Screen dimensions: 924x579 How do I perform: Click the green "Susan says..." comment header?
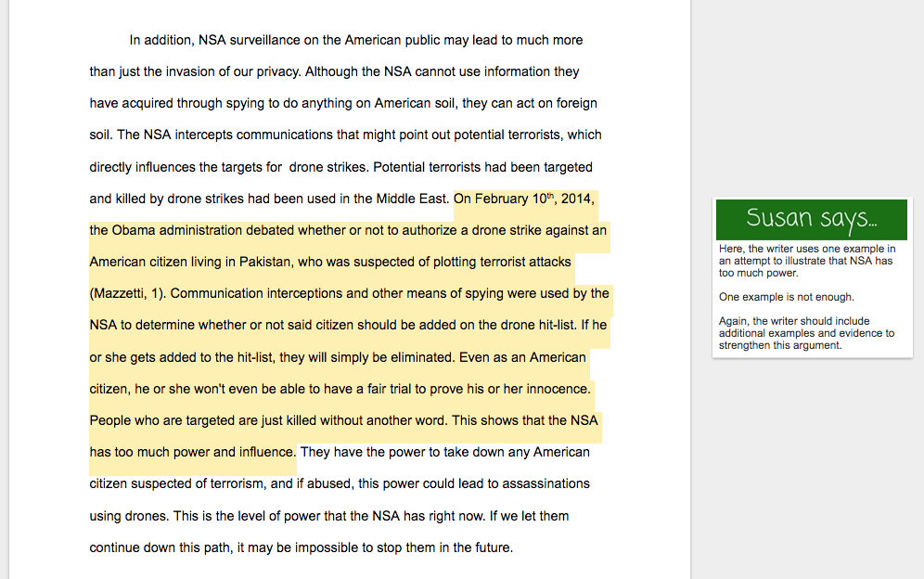tap(812, 219)
